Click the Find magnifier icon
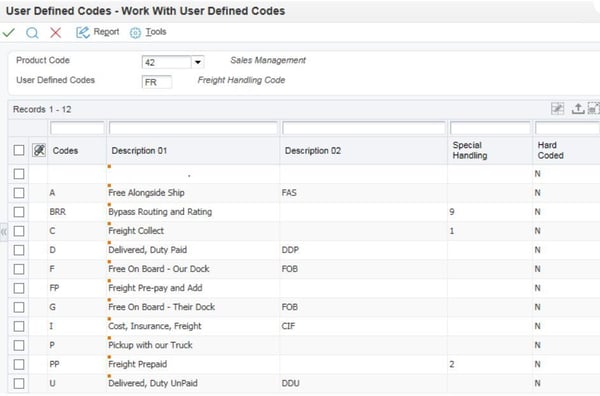The width and height of the screenshot is (600, 396). [x=32, y=33]
